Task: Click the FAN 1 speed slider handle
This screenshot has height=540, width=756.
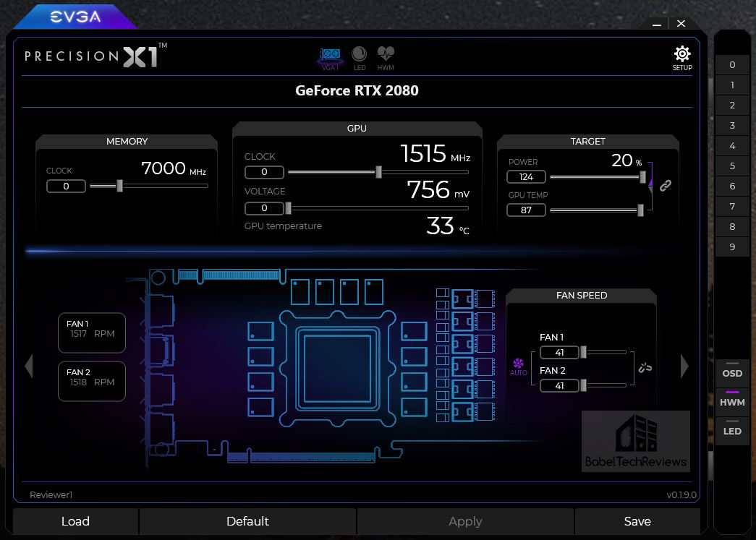Action: pyautogui.click(x=583, y=352)
